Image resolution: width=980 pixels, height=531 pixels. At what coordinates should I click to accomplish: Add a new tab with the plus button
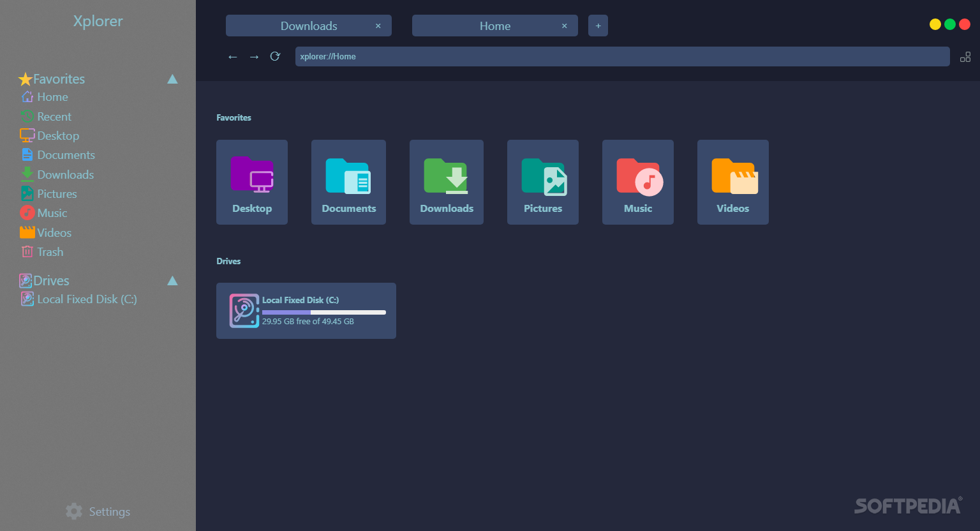pos(598,26)
